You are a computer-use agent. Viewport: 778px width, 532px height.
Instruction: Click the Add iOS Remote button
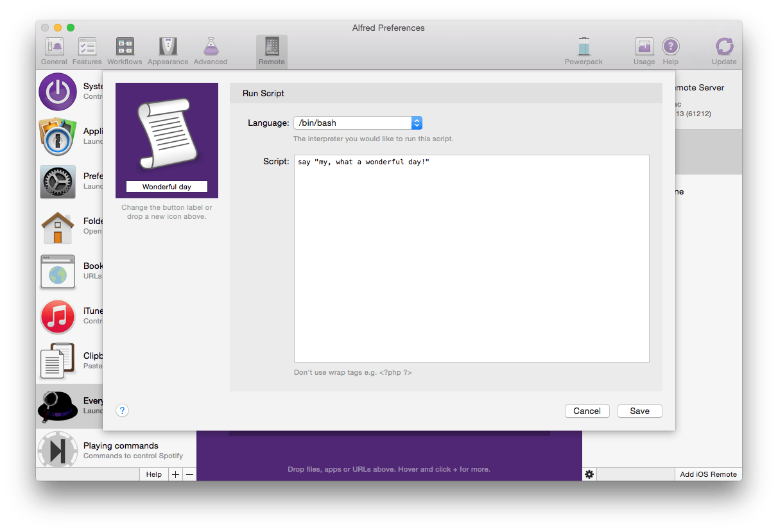click(708, 474)
